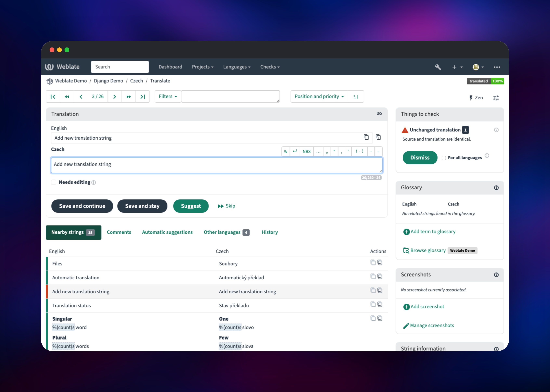Image resolution: width=550 pixels, height=392 pixels.
Task: Open the plus add-new dropdown
Action: click(x=457, y=67)
